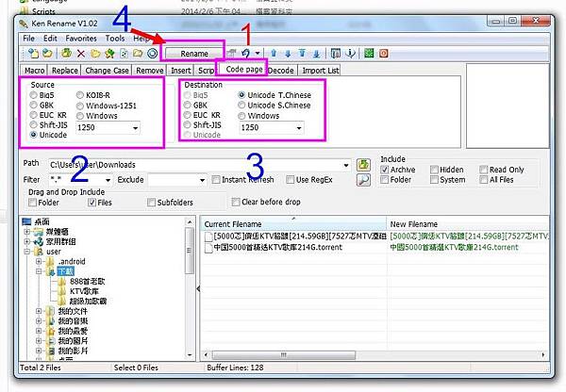The width and height of the screenshot is (566, 392).
Task: Sort by New Filename column header
Action: (468, 224)
